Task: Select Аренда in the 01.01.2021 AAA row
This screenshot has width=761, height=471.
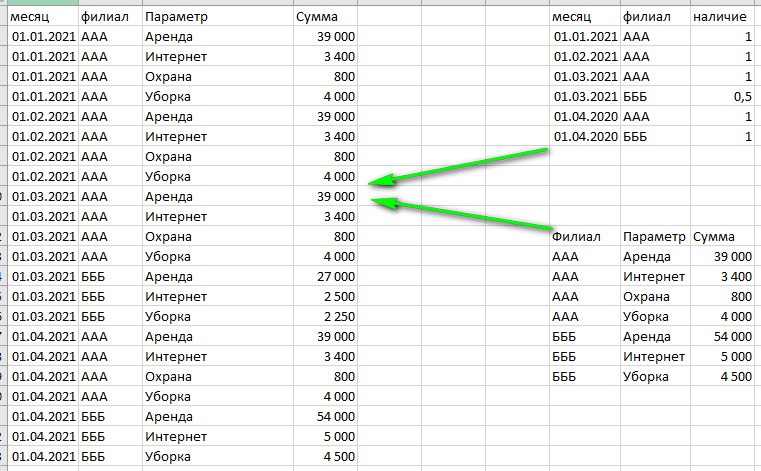Action: point(169,37)
